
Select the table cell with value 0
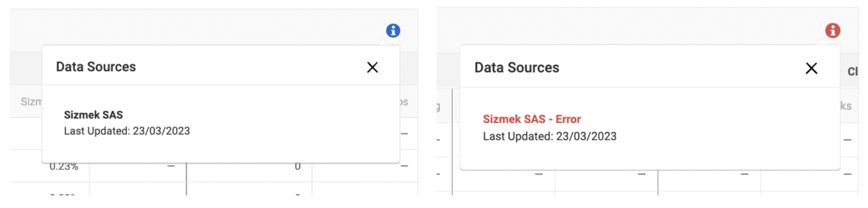(298, 167)
